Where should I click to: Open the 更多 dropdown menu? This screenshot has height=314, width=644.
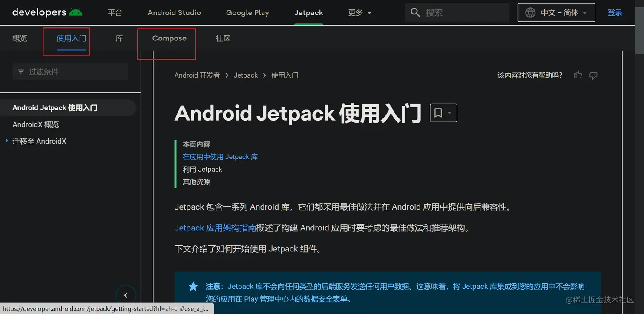pyautogui.click(x=360, y=13)
